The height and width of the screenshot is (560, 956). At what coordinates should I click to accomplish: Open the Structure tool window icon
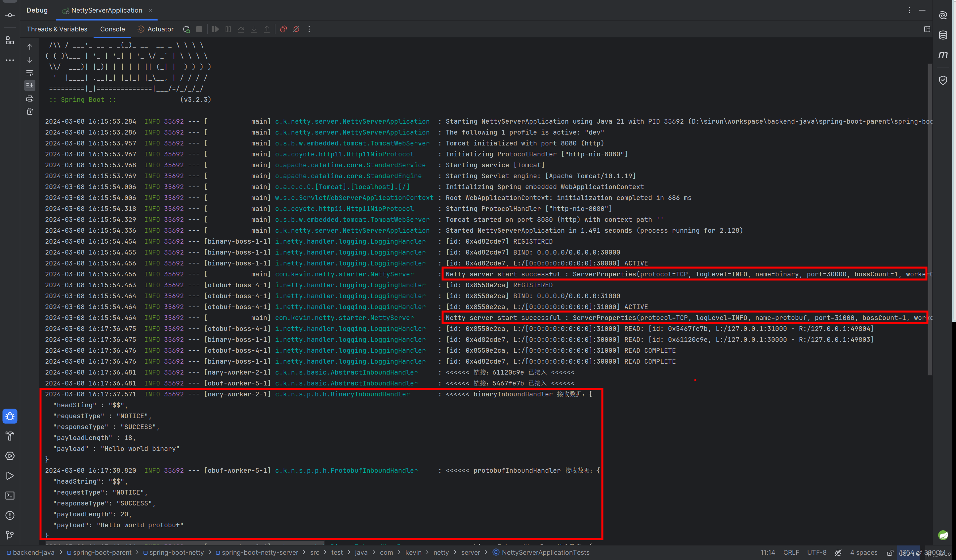10,41
